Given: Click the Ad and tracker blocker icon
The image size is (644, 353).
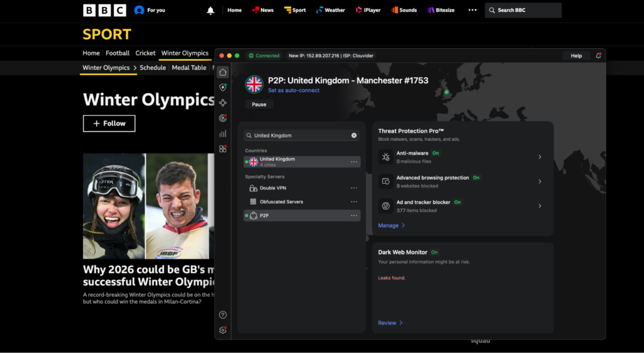Looking at the screenshot, I should pos(386,206).
